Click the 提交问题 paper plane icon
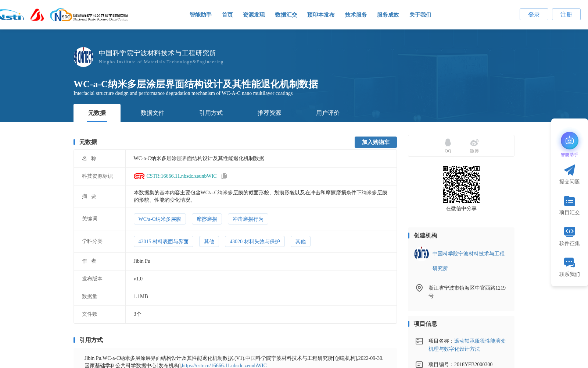 569,170
